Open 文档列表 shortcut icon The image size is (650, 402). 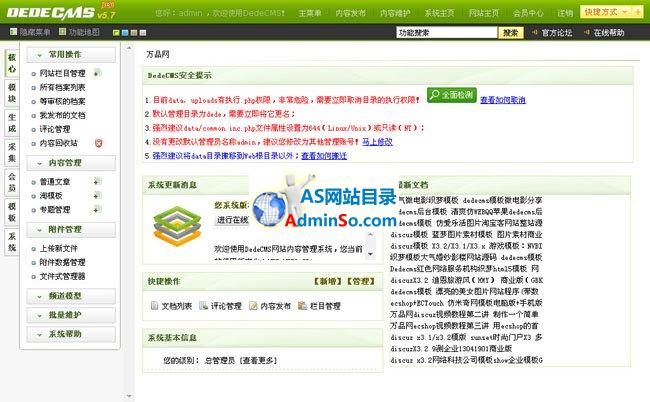(155, 306)
